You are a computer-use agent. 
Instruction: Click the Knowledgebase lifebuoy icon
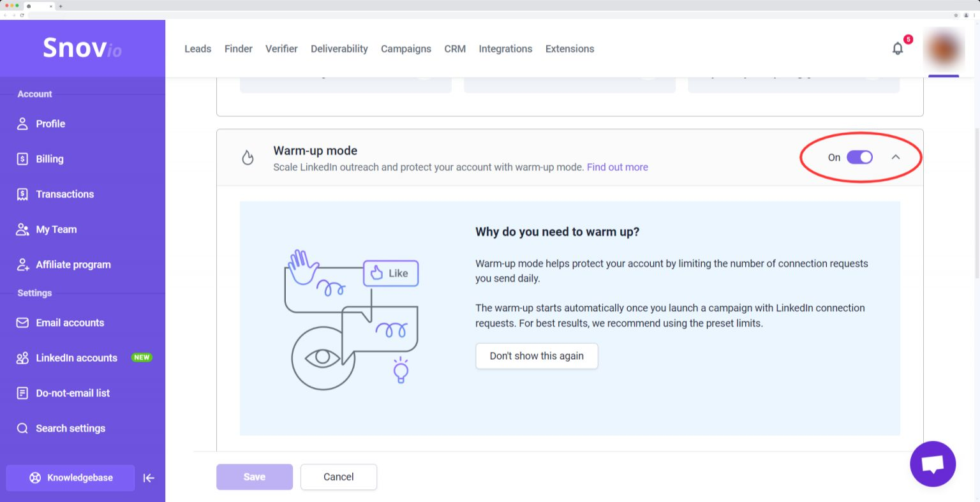tap(35, 478)
